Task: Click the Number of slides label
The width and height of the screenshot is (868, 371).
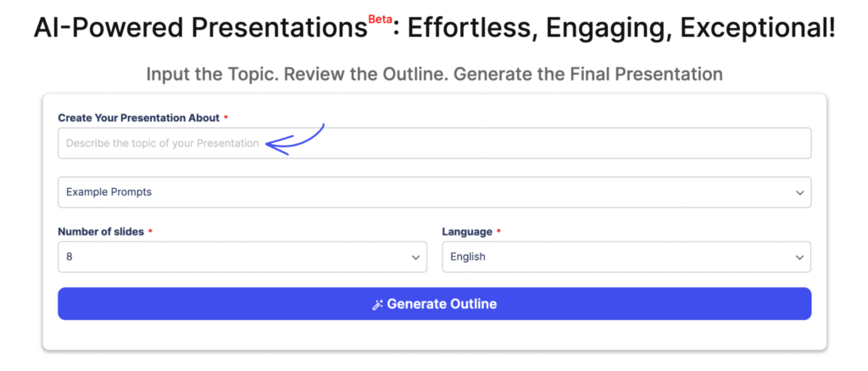Action: [x=101, y=231]
